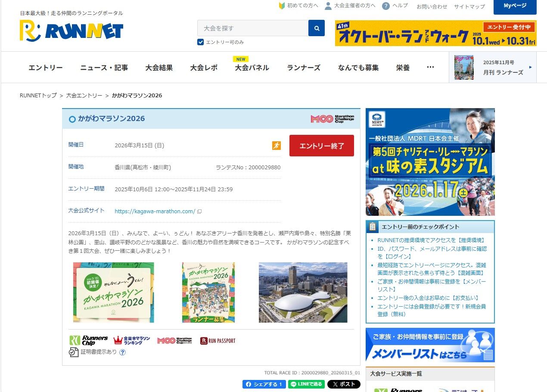Share via the Facebook シェアする button
Viewport: 547px width, 392px height.
(x=264, y=384)
